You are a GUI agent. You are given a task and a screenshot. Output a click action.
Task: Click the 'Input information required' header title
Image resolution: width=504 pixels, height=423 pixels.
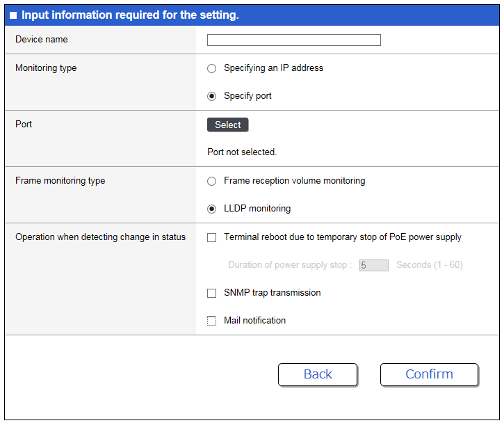point(130,15)
